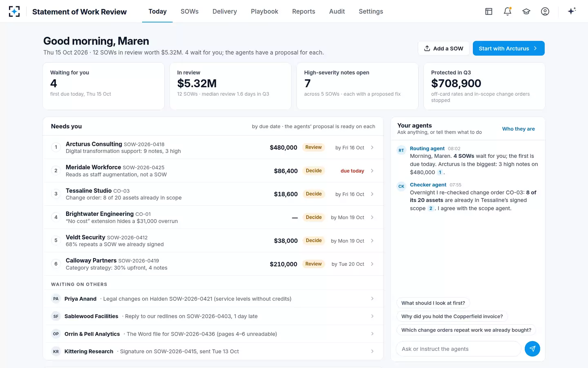Image resolution: width=588 pixels, height=368 pixels.
Task: Open the Audit tab
Action: tap(337, 11)
